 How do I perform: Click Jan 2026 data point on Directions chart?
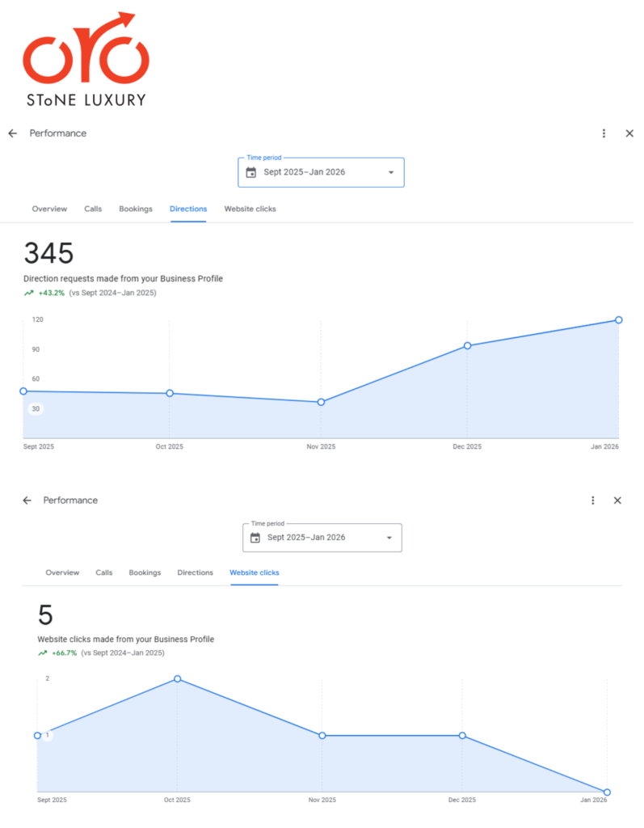[x=619, y=320]
